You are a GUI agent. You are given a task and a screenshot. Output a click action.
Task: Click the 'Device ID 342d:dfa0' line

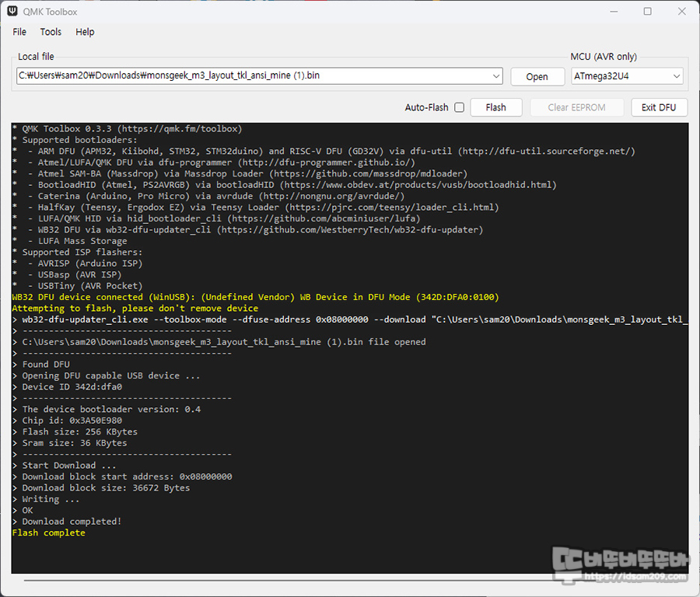pos(67,387)
